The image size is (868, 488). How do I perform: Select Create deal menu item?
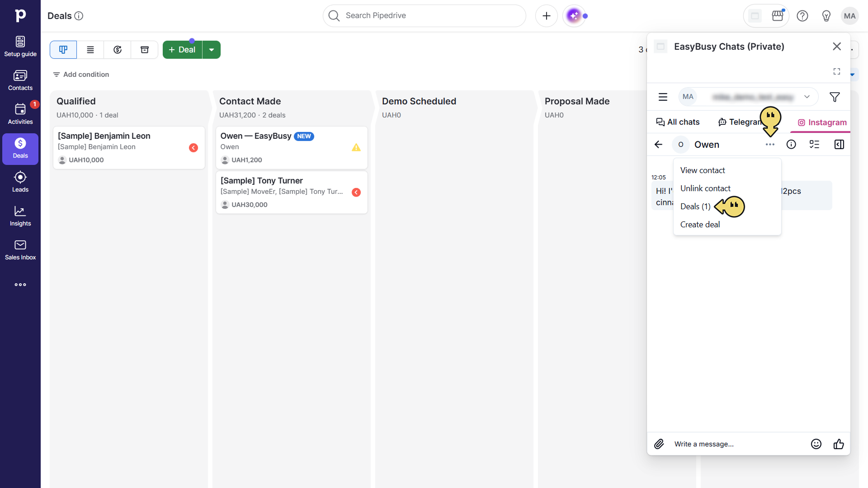pos(727,225)
